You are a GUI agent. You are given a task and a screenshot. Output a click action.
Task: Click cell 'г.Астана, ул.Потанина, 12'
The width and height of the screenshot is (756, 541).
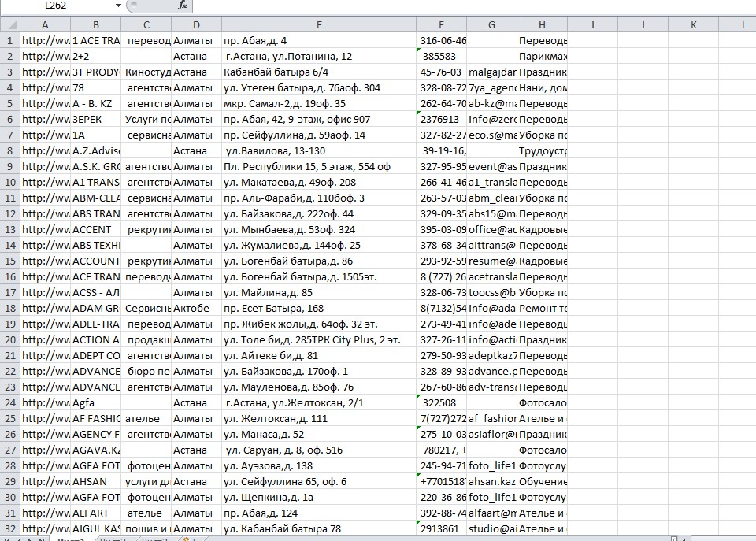(x=319, y=57)
